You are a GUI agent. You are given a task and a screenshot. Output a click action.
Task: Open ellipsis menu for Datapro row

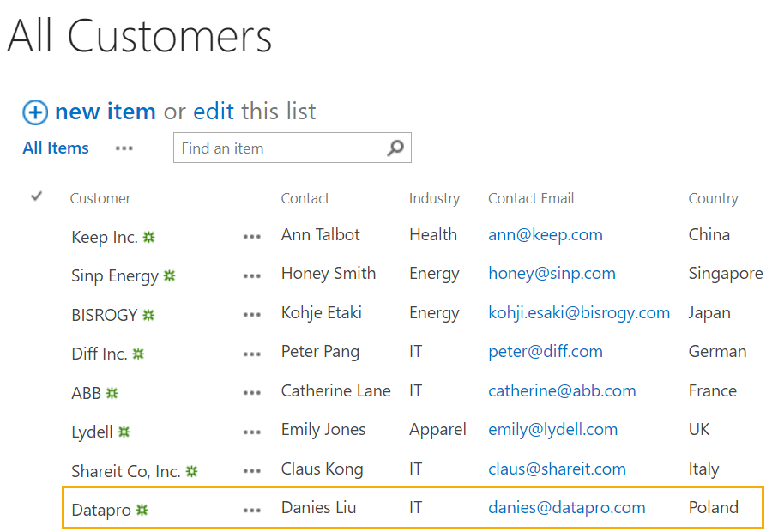[x=252, y=511]
